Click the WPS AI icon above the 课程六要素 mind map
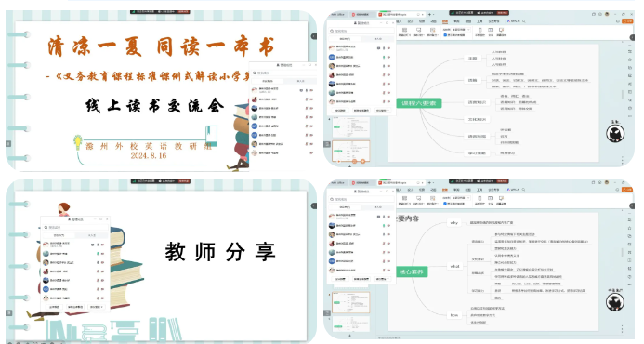 coord(515,21)
